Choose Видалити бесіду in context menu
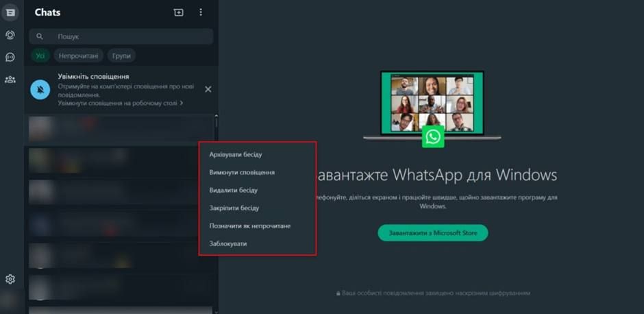Viewport: 644px width, 314px height. pyautogui.click(x=233, y=190)
